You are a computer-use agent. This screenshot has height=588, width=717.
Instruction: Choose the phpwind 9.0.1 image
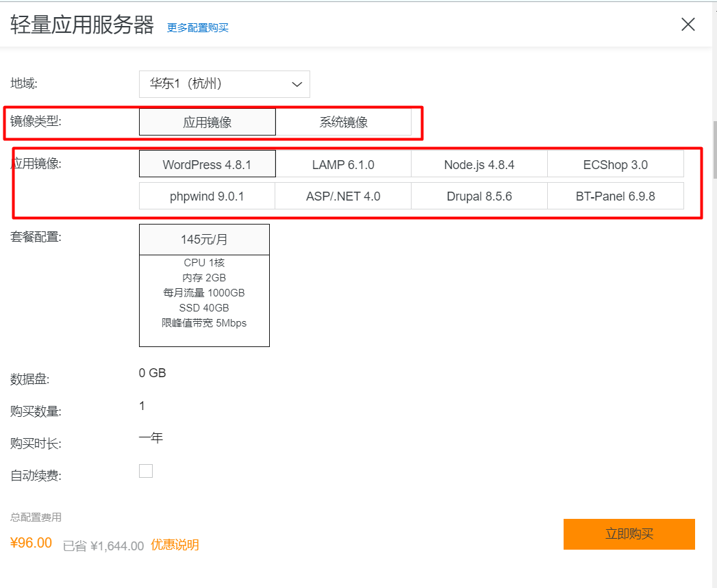point(207,196)
